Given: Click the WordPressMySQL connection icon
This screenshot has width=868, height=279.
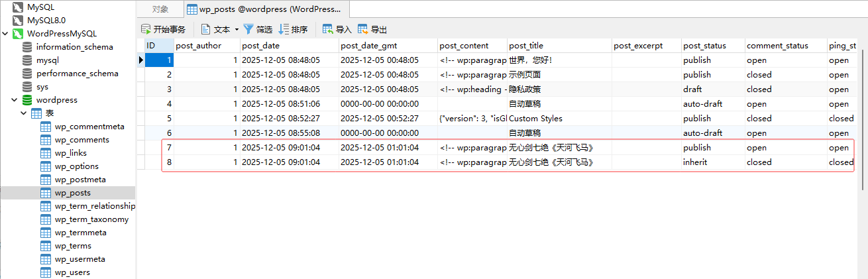Looking at the screenshot, I should [x=18, y=33].
